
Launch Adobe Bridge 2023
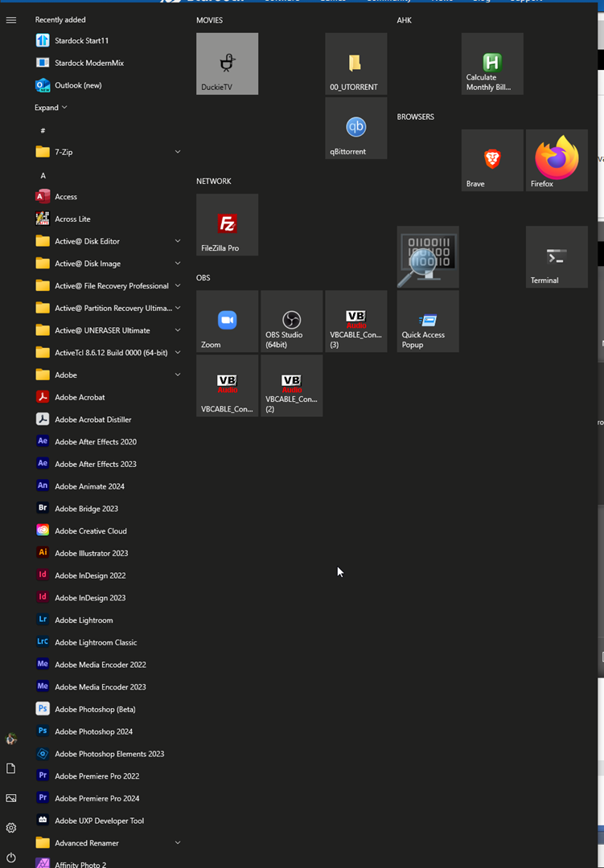click(x=109, y=508)
